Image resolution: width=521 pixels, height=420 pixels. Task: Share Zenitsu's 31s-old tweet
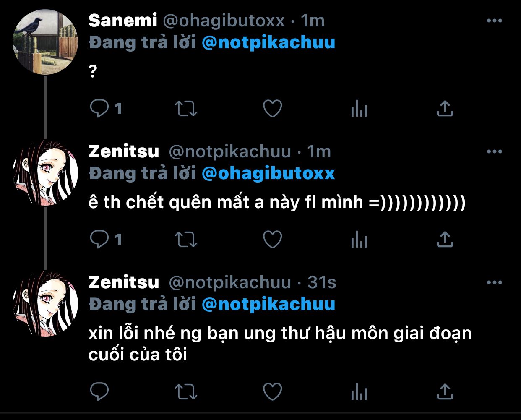pyautogui.click(x=445, y=392)
